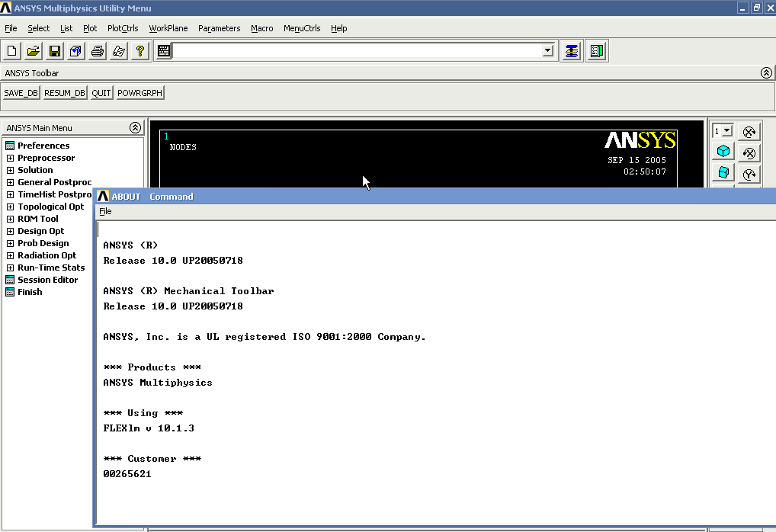Click the 'FLEXlm v 10.1.3' text
The image size is (776, 532).
point(149,428)
